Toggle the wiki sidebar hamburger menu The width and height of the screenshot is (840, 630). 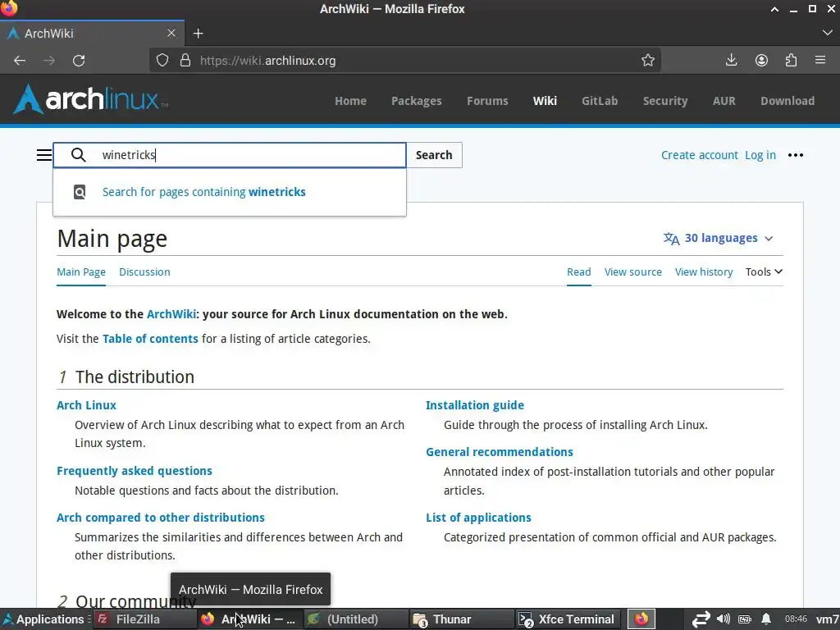click(x=44, y=155)
